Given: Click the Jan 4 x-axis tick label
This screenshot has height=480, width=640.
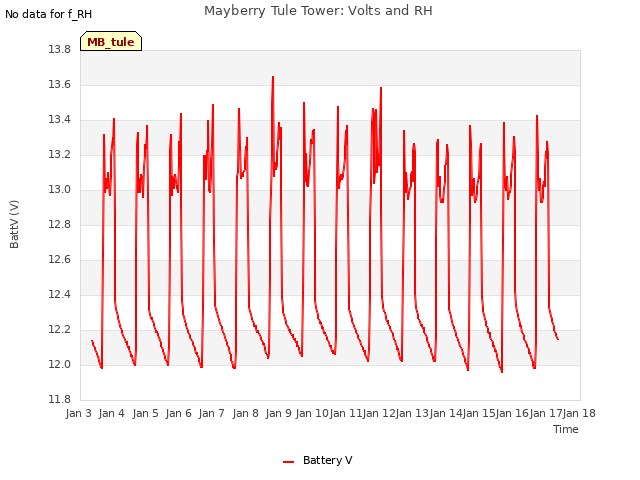Looking at the screenshot, I should pyautogui.click(x=112, y=413).
